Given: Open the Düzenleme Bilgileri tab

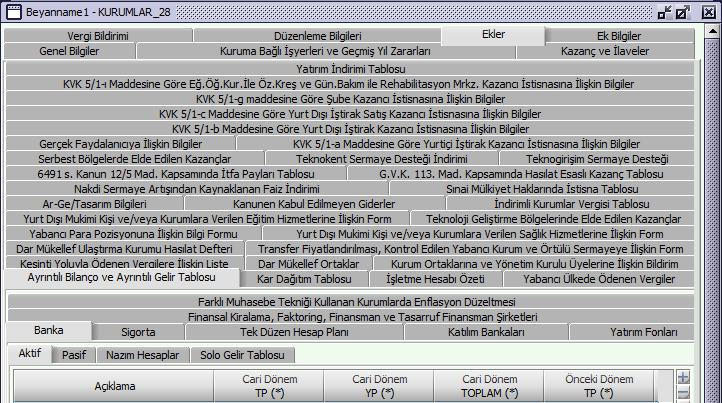Looking at the screenshot, I should [x=318, y=36].
